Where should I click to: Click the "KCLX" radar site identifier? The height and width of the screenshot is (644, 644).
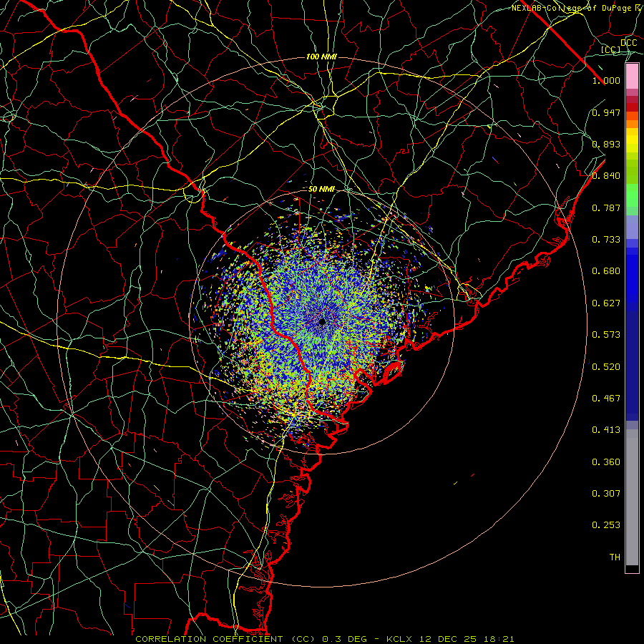click(x=399, y=639)
